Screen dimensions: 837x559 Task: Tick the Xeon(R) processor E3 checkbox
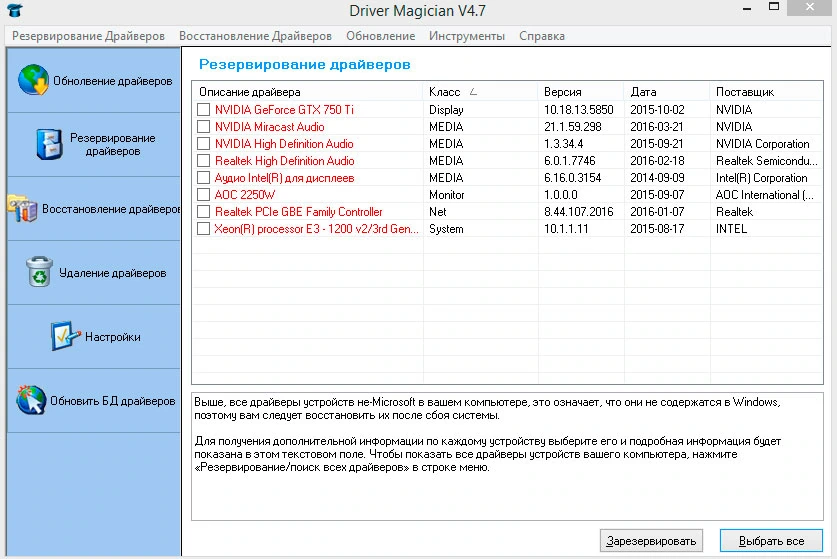(203, 229)
